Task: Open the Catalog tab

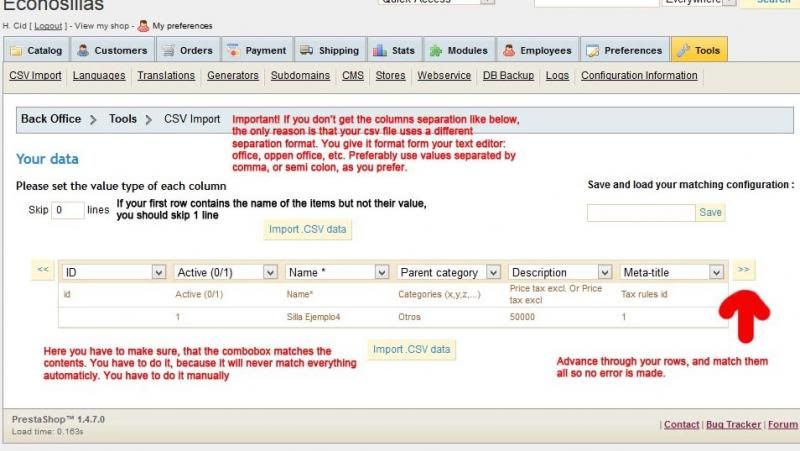Action: click(37, 50)
